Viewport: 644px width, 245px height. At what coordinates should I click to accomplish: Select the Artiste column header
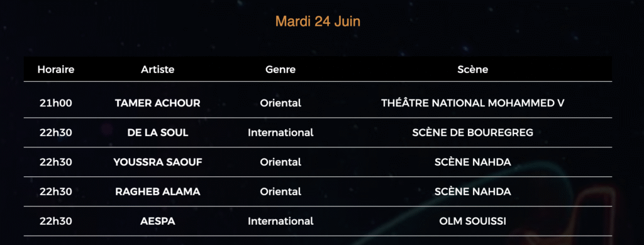click(x=158, y=69)
